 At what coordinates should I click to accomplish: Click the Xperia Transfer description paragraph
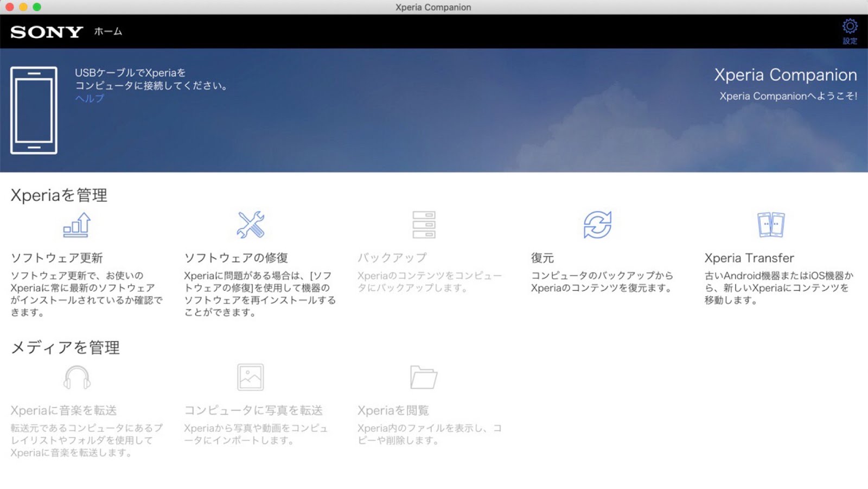click(x=779, y=288)
